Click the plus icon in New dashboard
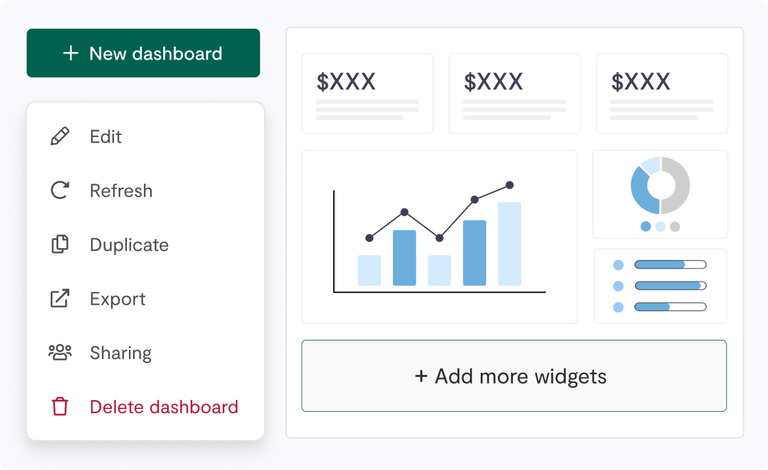Viewport: 768px width, 470px height. tap(70, 53)
